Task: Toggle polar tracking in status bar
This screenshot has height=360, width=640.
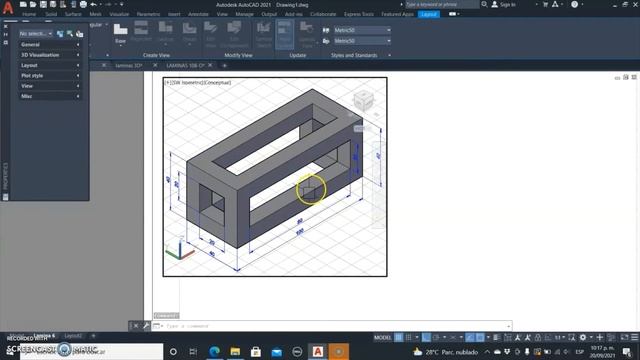Action: click(x=436, y=337)
